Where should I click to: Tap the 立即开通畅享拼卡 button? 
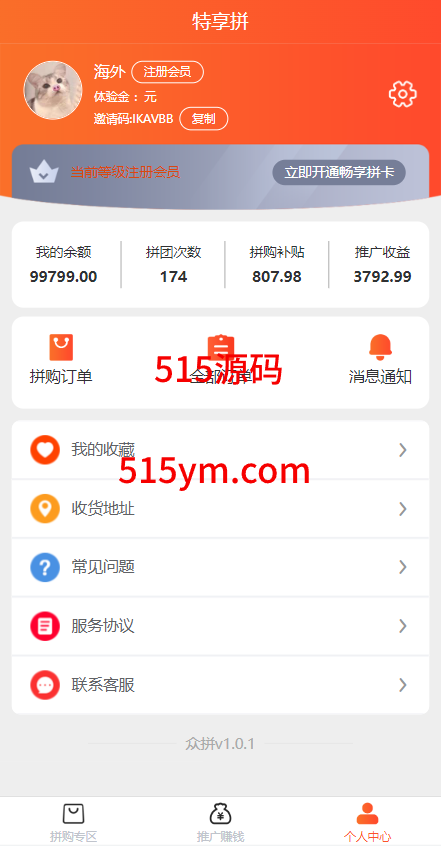click(x=339, y=173)
